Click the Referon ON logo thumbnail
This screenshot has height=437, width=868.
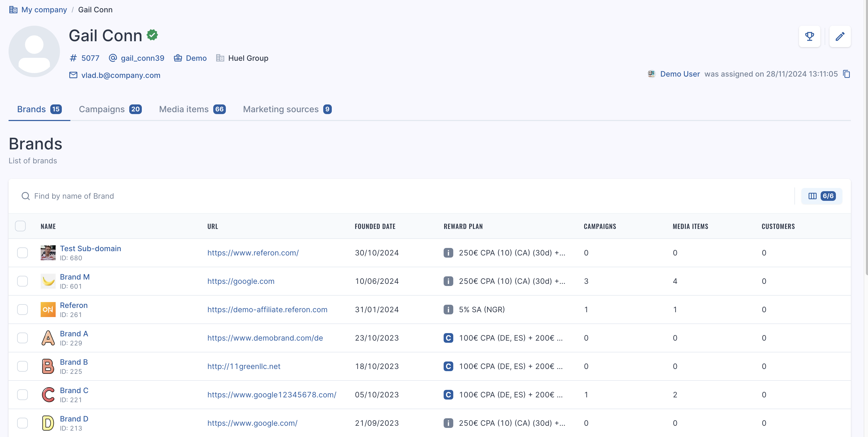pyautogui.click(x=48, y=309)
